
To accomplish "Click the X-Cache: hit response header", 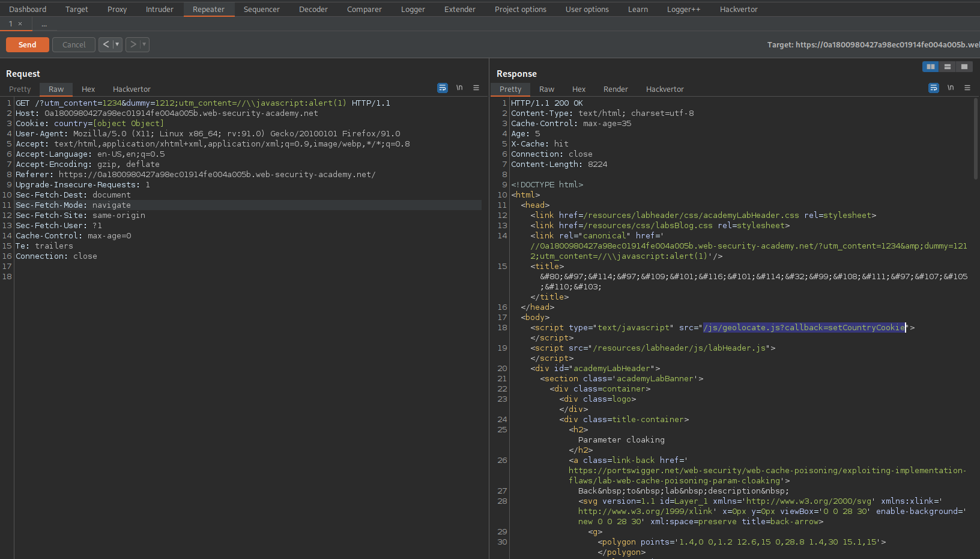I will click(x=540, y=144).
